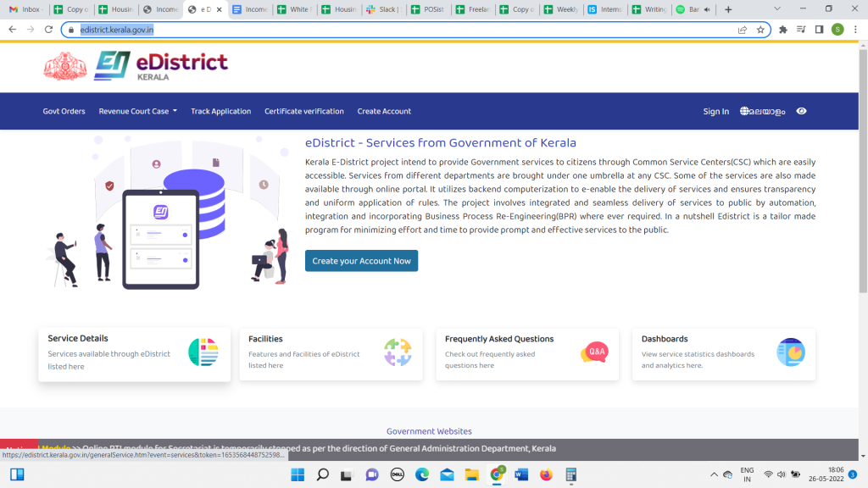Click Sign In link

tap(715, 111)
